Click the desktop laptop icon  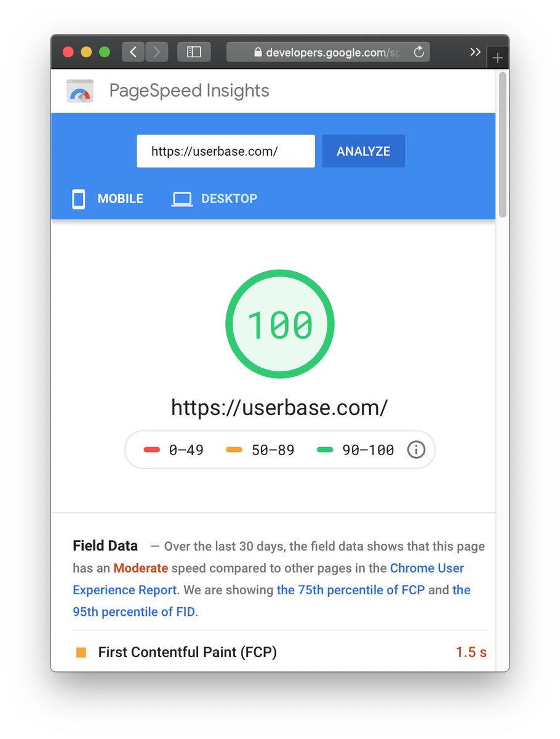click(182, 199)
